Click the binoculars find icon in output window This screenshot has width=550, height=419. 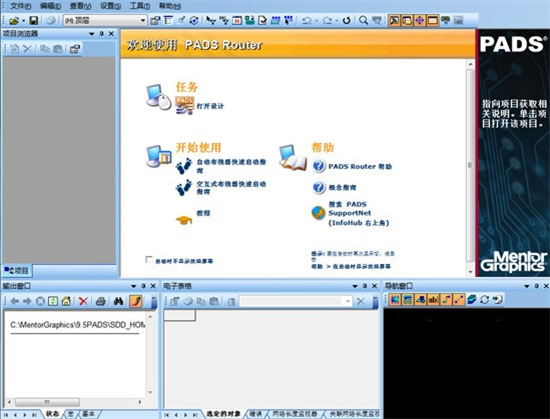click(x=118, y=301)
